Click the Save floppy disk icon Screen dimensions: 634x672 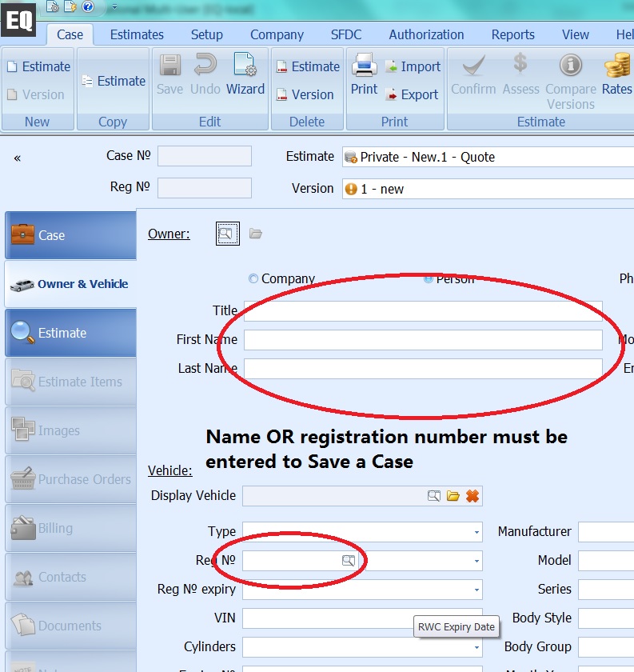170,65
